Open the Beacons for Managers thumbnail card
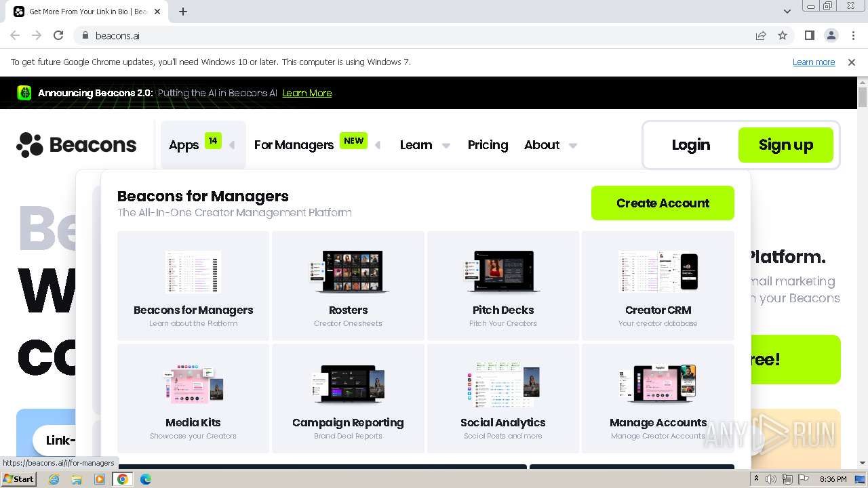 point(193,285)
